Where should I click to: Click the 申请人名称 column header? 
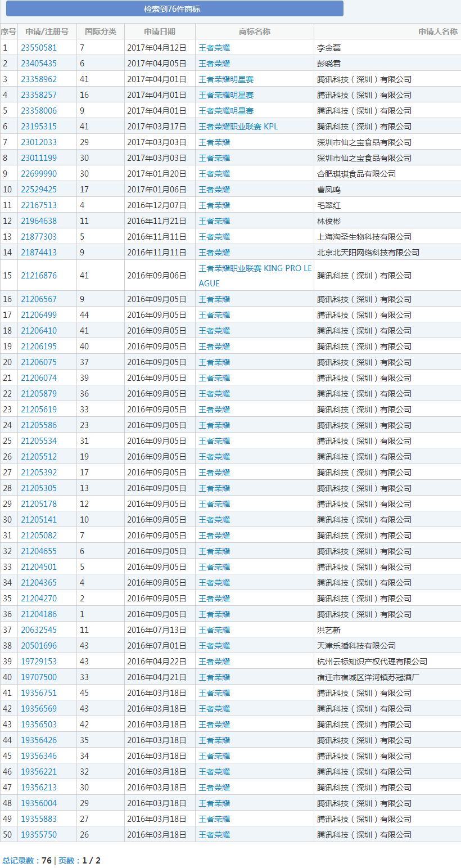437,32
